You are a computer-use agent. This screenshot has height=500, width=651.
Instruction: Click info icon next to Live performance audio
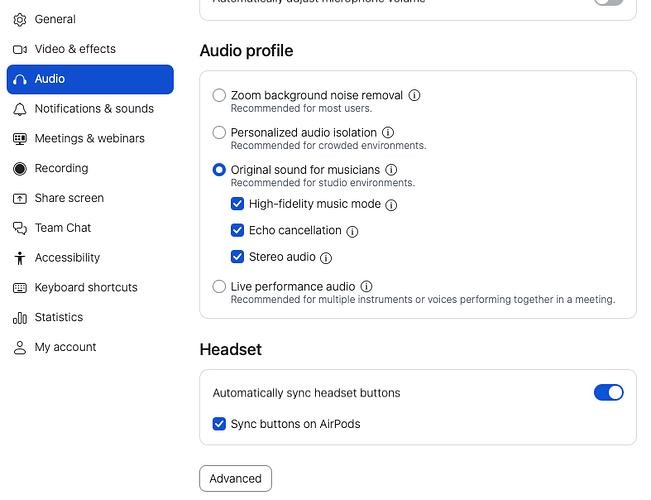pyautogui.click(x=366, y=287)
